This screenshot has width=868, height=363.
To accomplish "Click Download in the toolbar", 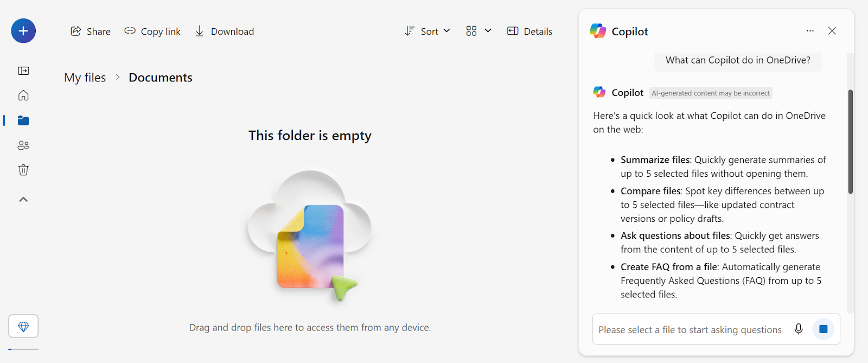I will click(x=224, y=31).
